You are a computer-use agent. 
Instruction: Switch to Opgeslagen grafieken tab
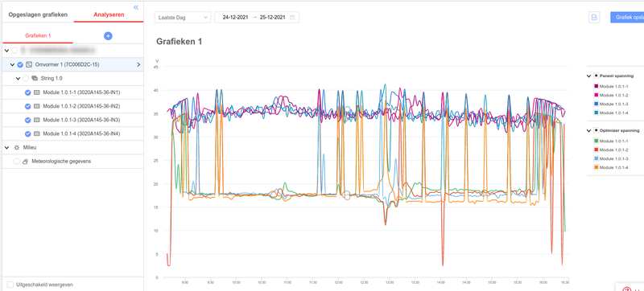[x=38, y=14]
